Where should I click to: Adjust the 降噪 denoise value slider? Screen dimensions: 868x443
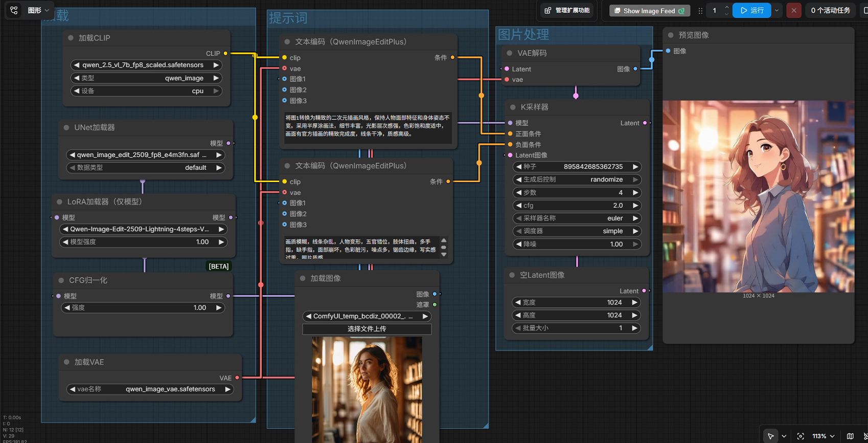pyautogui.click(x=577, y=244)
